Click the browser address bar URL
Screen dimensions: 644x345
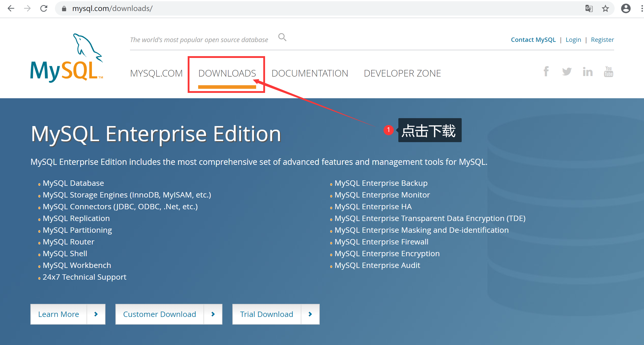coord(112,9)
